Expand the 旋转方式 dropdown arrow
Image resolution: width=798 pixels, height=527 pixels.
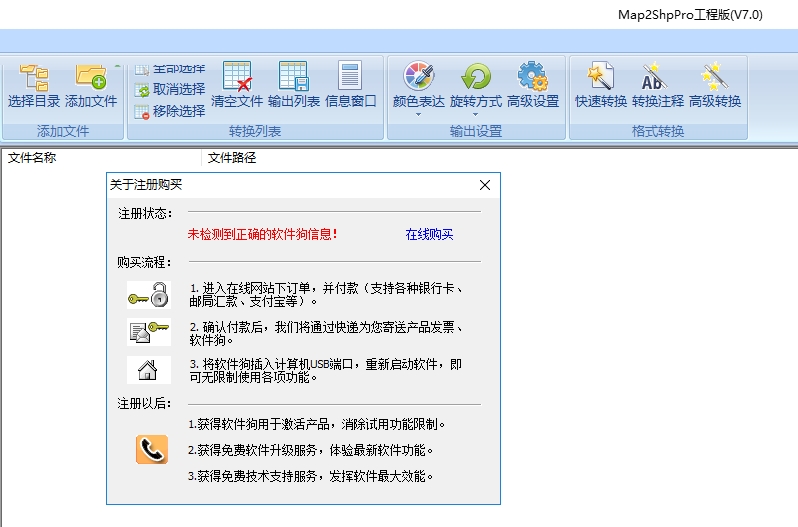(475, 115)
